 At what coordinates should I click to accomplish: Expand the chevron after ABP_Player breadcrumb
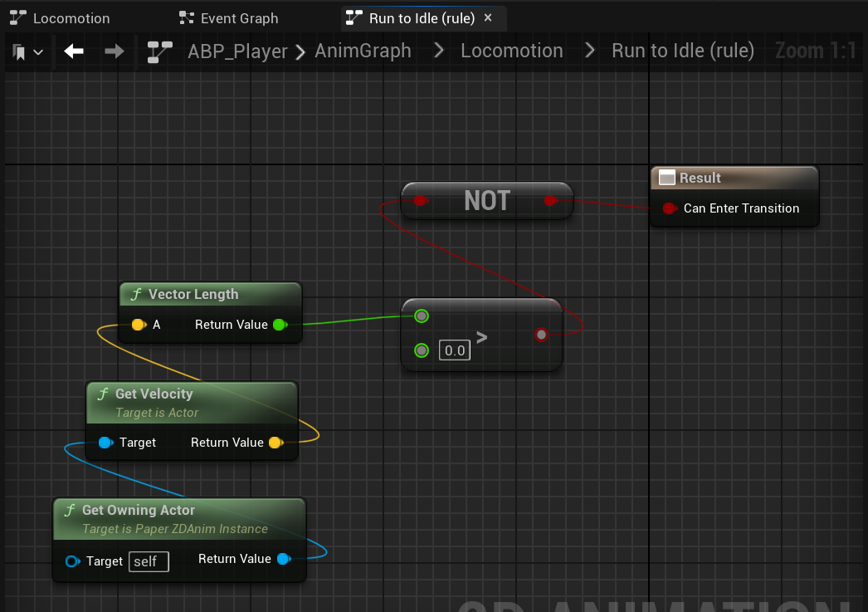click(300, 52)
